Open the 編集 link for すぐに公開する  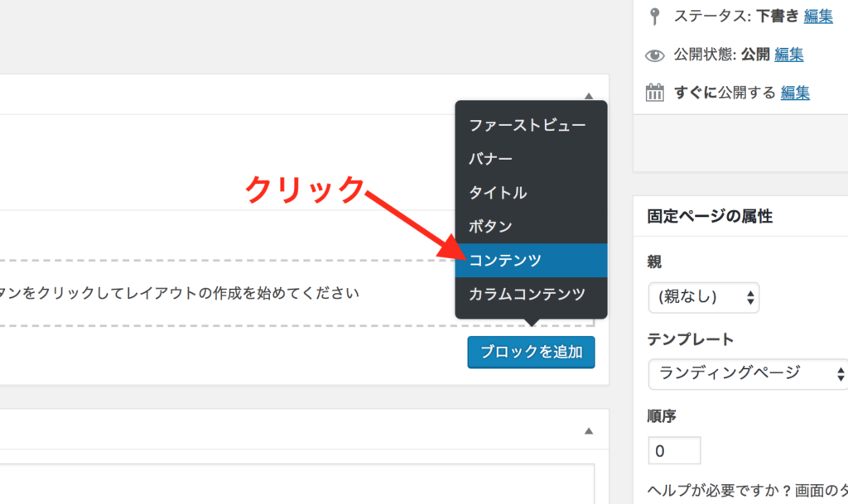[x=795, y=93]
